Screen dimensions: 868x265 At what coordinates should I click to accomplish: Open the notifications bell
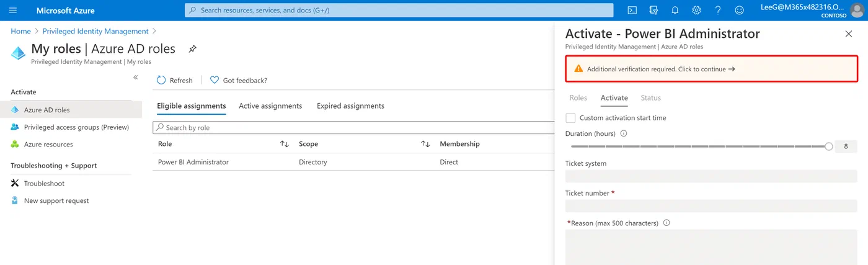pos(675,10)
